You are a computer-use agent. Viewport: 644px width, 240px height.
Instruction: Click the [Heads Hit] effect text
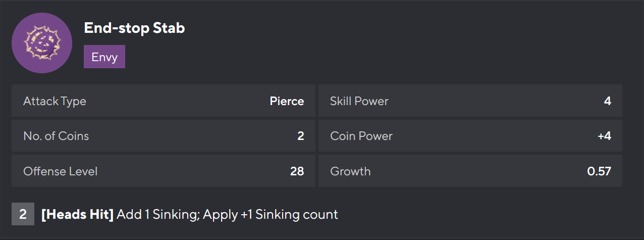point(77,214)
